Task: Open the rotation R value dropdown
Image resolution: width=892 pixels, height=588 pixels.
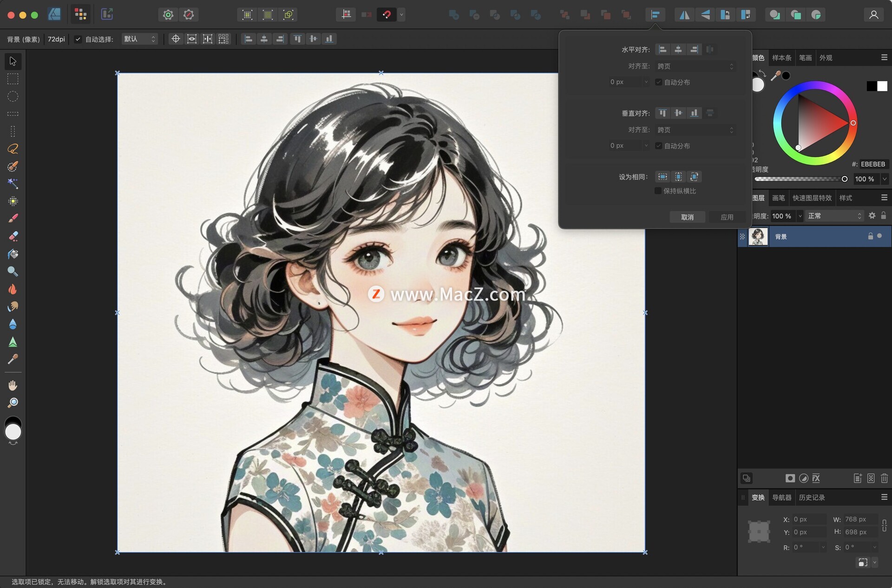Action: pos(823,547)
